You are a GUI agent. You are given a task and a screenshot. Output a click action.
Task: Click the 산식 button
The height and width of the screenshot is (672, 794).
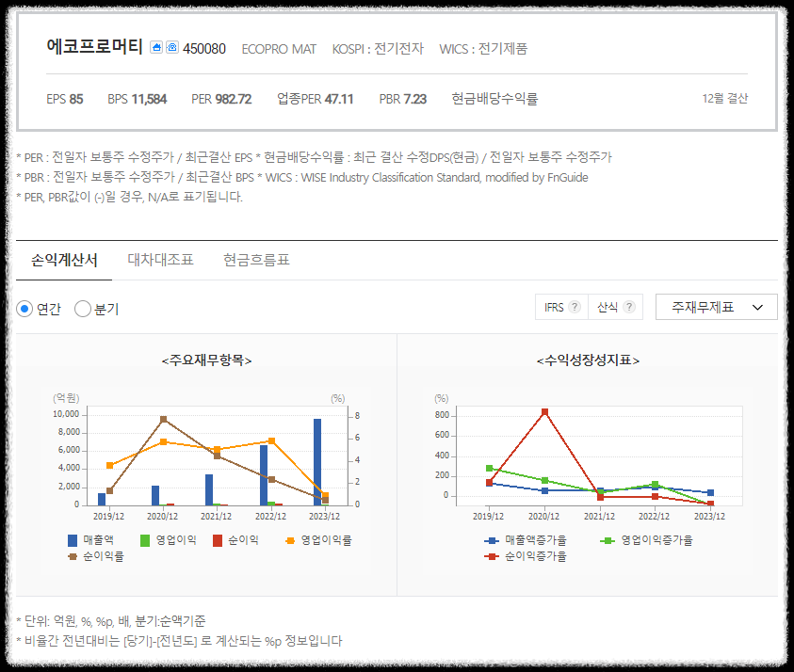[x=615, y=307]
